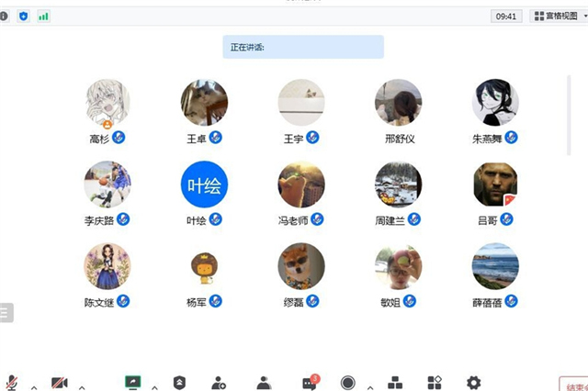The height and width of the screenshot is (391, 588).
Task: Toggle 高杉's microphone status icon
Action: (x=119, y=138)
